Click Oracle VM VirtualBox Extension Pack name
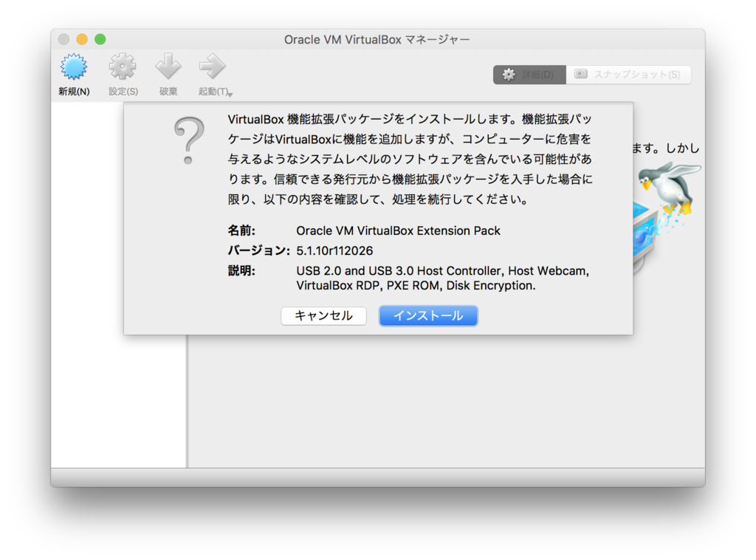The image size is (756, 560). (398, 231)
